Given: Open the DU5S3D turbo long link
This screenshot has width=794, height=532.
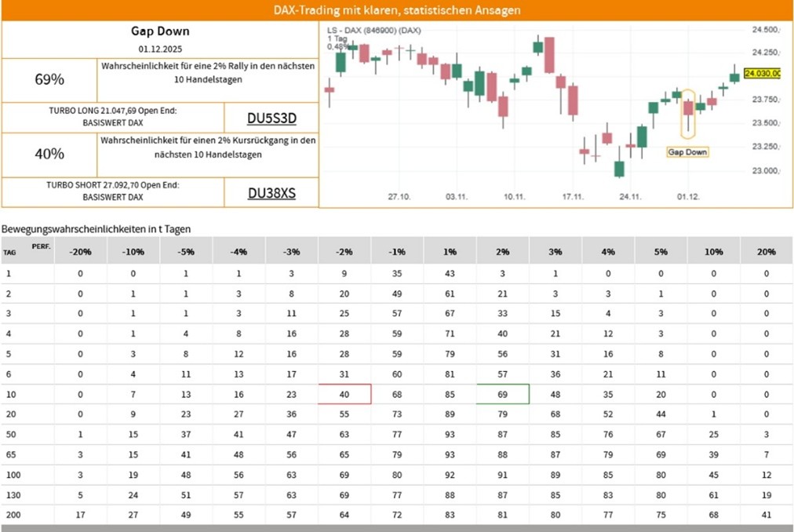Looking at the screenshot, I should 271,118.
